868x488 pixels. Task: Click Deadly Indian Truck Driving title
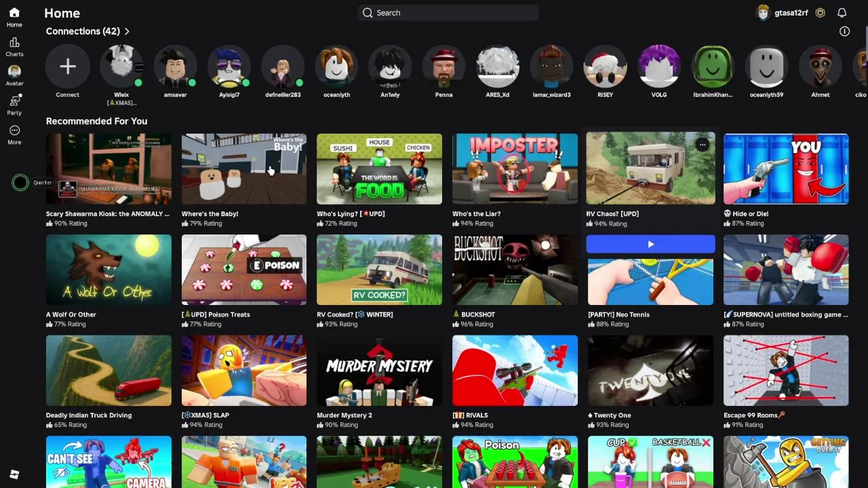pyautogui.click(x=89, y=415)
